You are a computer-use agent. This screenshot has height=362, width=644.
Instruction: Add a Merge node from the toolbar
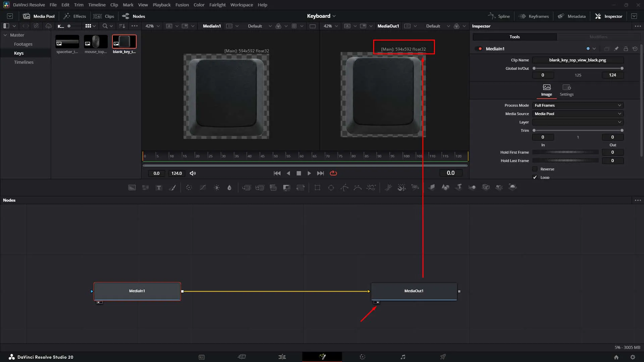[246, 188]
